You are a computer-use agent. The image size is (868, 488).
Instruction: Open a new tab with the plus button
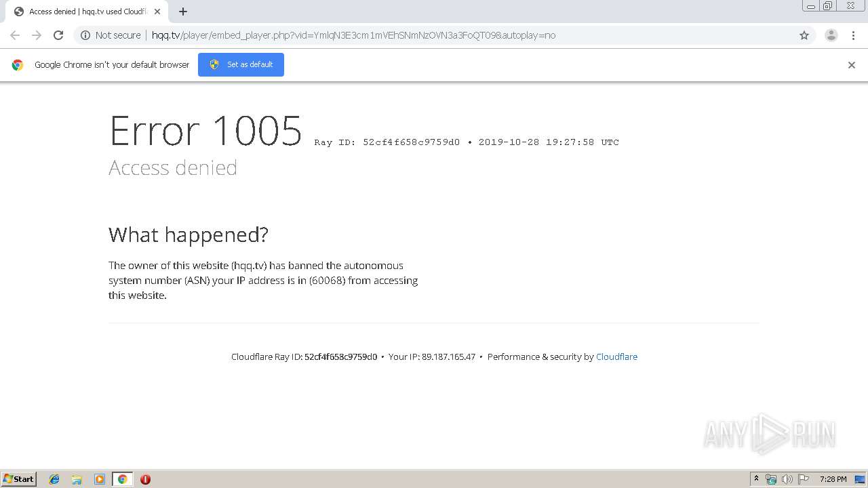click(x=183, y=12)
